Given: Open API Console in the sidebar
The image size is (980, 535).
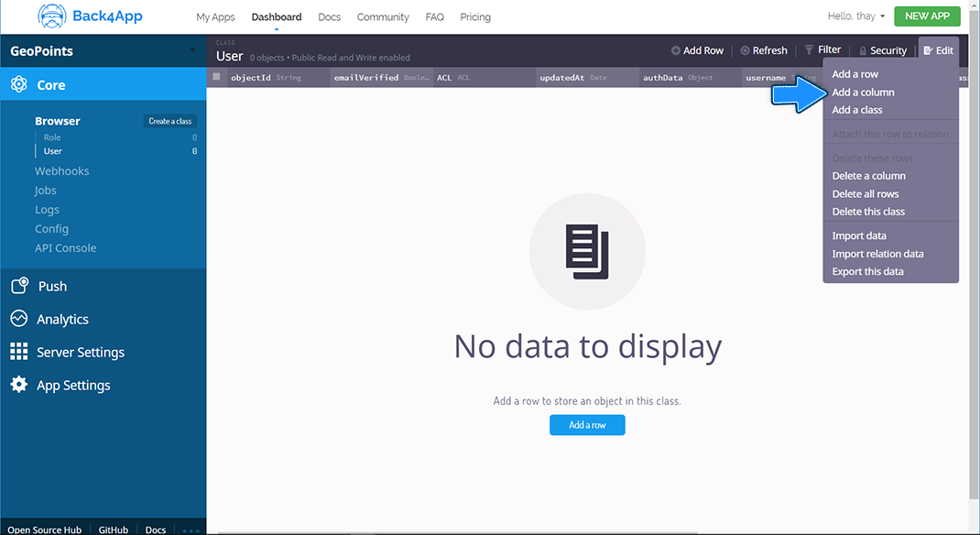Looking at the screenshot, I should [x=66, y=248].
